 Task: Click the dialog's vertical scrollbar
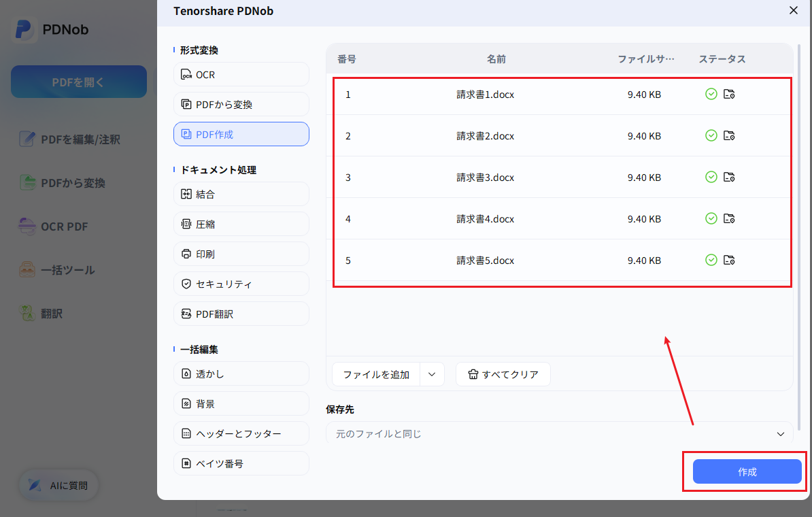tap(799, 238)
